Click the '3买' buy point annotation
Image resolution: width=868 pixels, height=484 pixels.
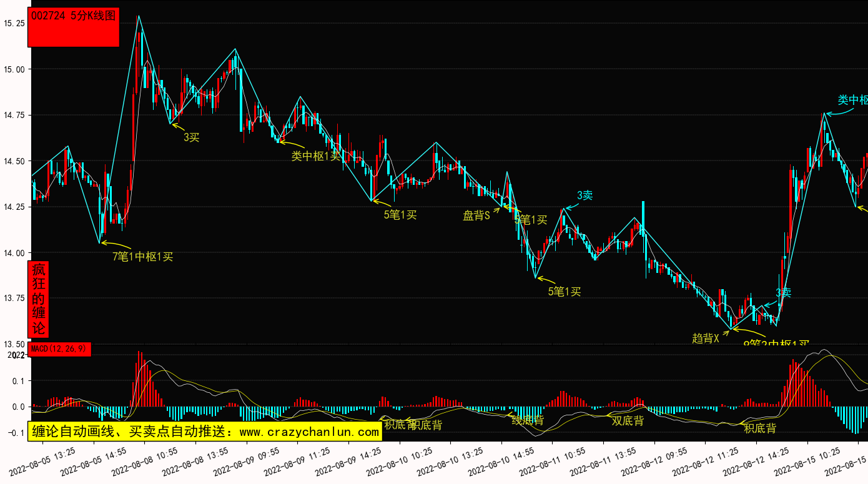click(x=192, y=137)
